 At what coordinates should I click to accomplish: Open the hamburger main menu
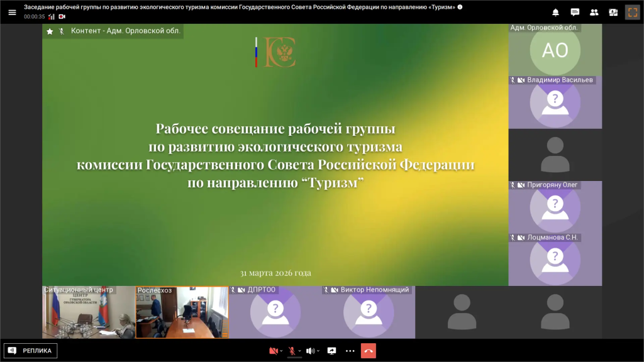pos(12,12)
